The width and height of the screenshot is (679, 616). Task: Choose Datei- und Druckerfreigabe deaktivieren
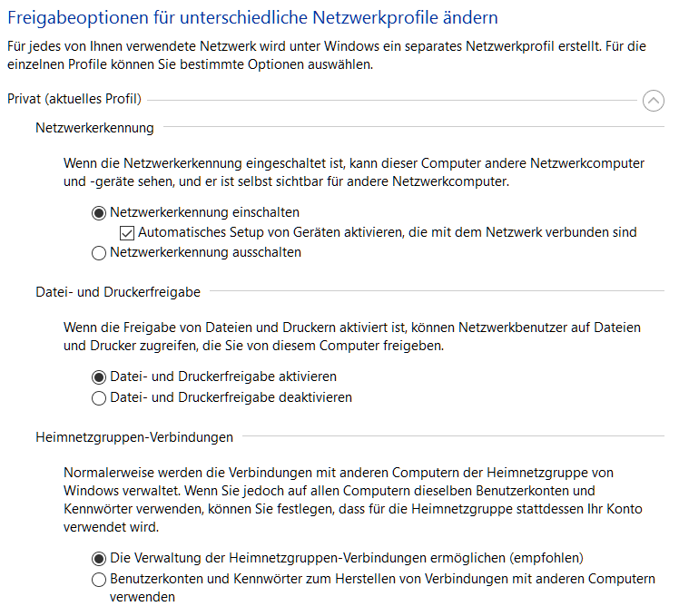click(99, 398)
